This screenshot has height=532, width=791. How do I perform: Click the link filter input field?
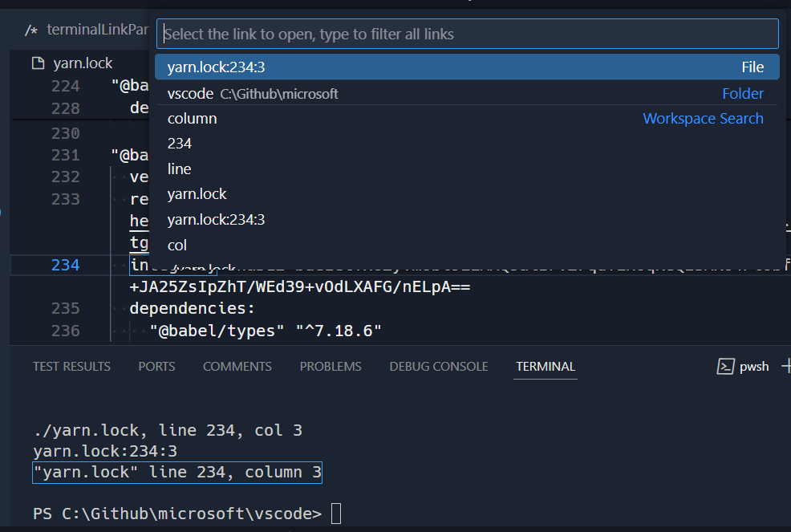click(x=468, y=34)
